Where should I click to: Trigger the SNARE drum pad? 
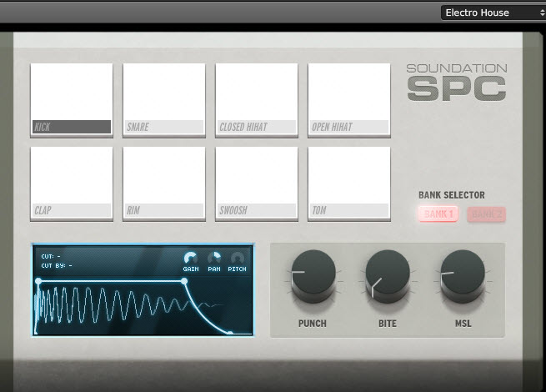pos(164,100)
